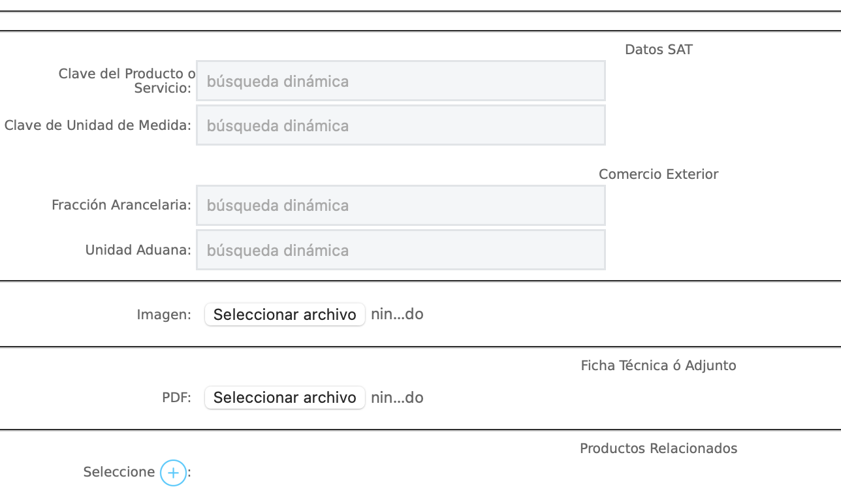Click the Comercio Exterior section heading
This screenshot has width=841, height=504.
coord(658,174)
